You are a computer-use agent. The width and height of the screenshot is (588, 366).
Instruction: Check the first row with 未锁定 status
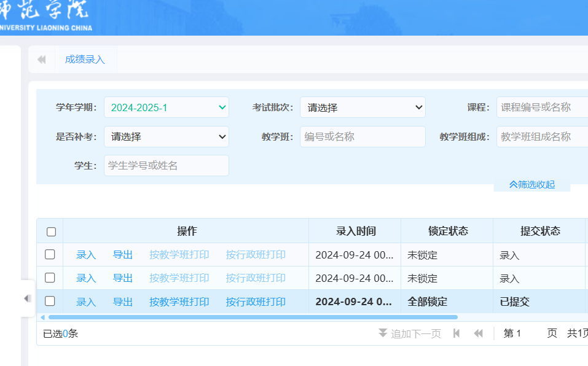click(x=50, y=255)
